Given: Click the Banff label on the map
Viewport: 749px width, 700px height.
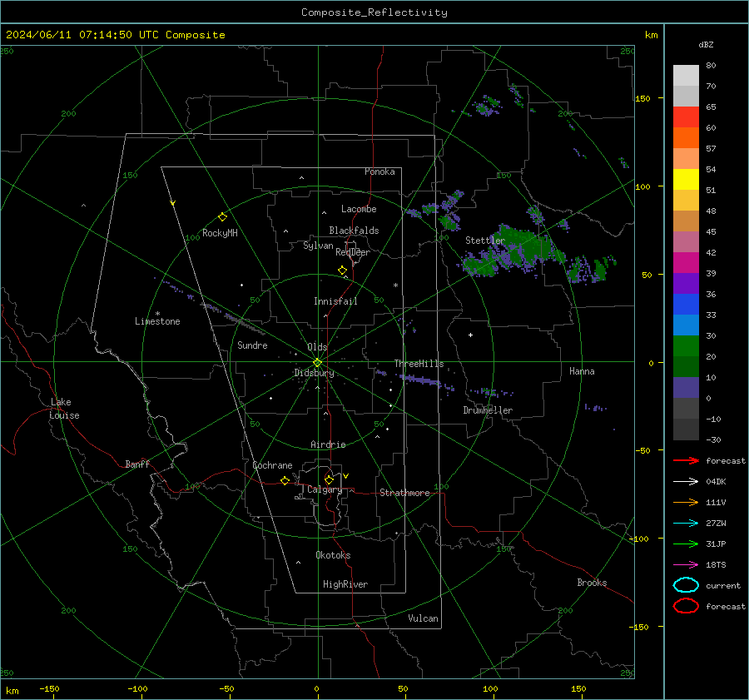Looking at the screenshot, I should coord(137,464).
